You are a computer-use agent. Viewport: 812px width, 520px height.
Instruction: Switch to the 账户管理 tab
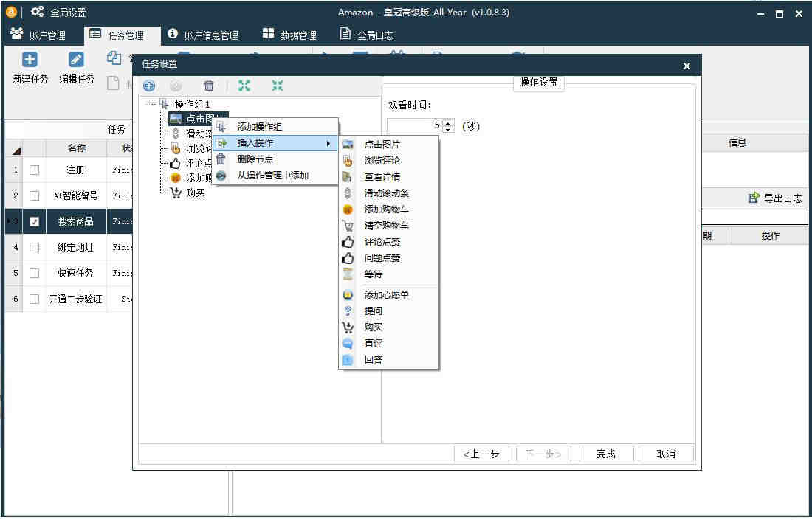point(38,35)
